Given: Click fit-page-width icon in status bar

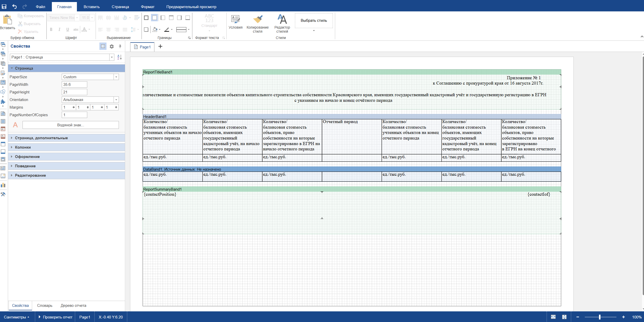Looking at the screenshot, I should pyautogui.click(x=553, y=317).
